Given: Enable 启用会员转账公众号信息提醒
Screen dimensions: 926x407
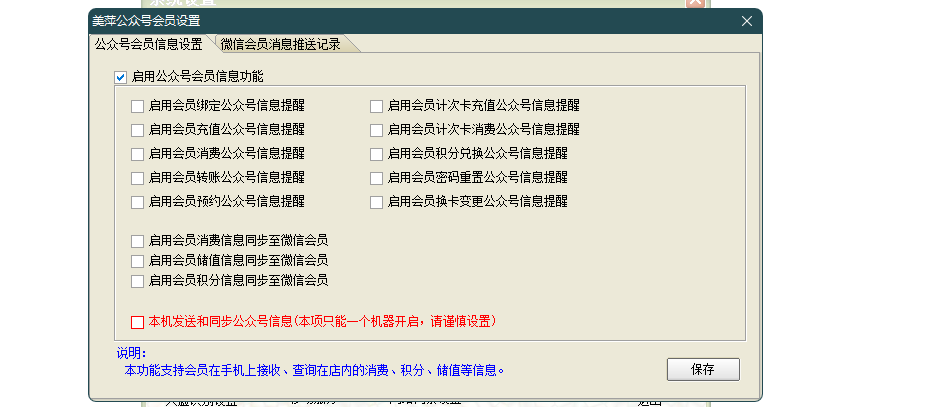Looking at the screenshot, I should coord(137,178).
